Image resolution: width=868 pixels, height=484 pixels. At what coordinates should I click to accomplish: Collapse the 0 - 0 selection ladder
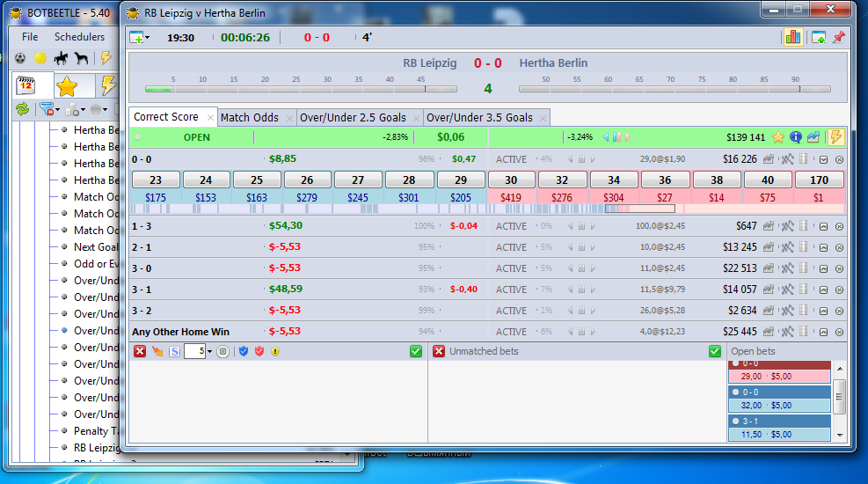[x=824, y=159]
